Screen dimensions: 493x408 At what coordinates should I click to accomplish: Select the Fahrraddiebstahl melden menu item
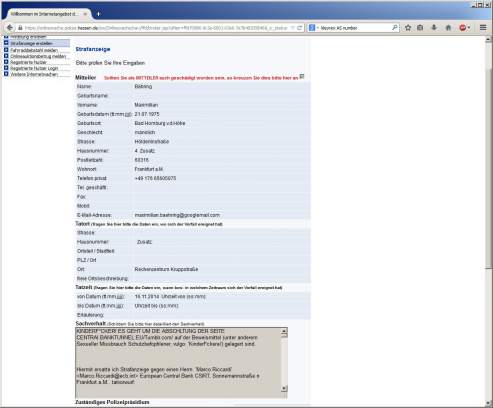[x=34, y=50]
